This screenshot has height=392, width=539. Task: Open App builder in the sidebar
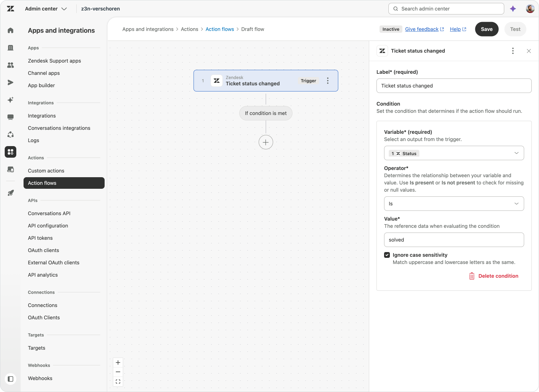pyautogui.click(x=41, y=85)
